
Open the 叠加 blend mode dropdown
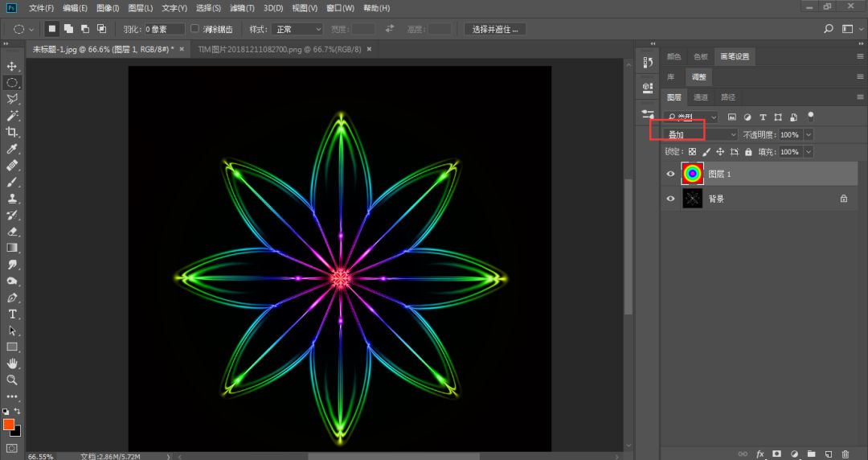(701, 134)
